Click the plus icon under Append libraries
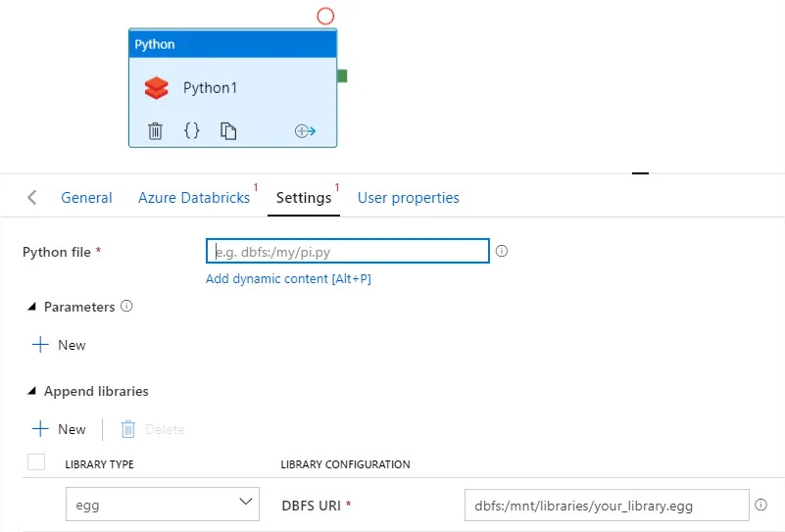This screenshot has width=785, height=532. click(40, 429)
